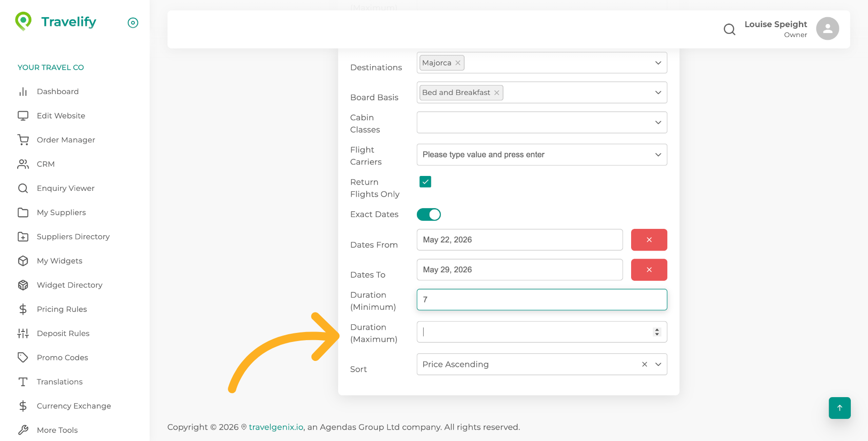Switch to the Widget Directory section

pos(69,285)
